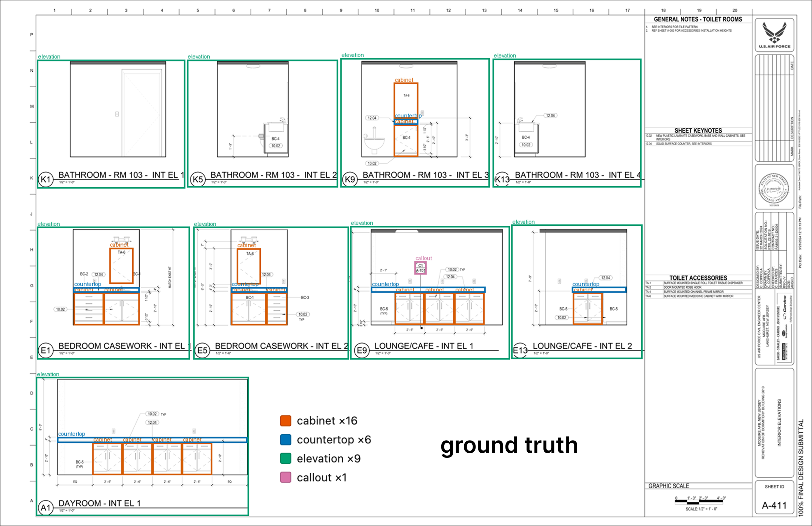Click the 'SHEET ID' label
This screenshot has width=812, height=526.
[774, 487]
